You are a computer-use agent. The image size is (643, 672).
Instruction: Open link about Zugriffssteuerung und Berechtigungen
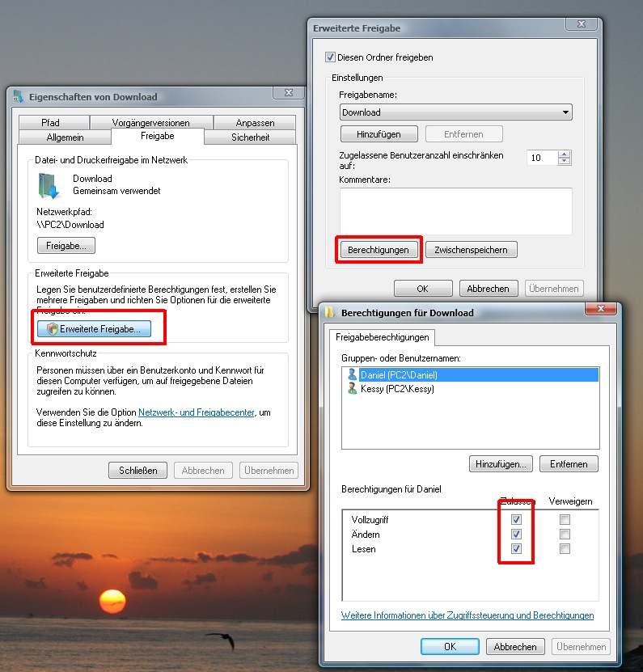pos(467,615)
